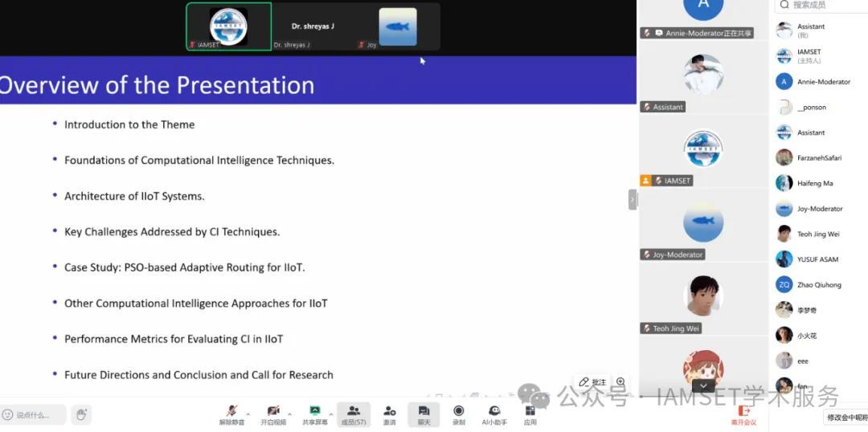Click slide title Overview of the Presentation

click(158, 86)
